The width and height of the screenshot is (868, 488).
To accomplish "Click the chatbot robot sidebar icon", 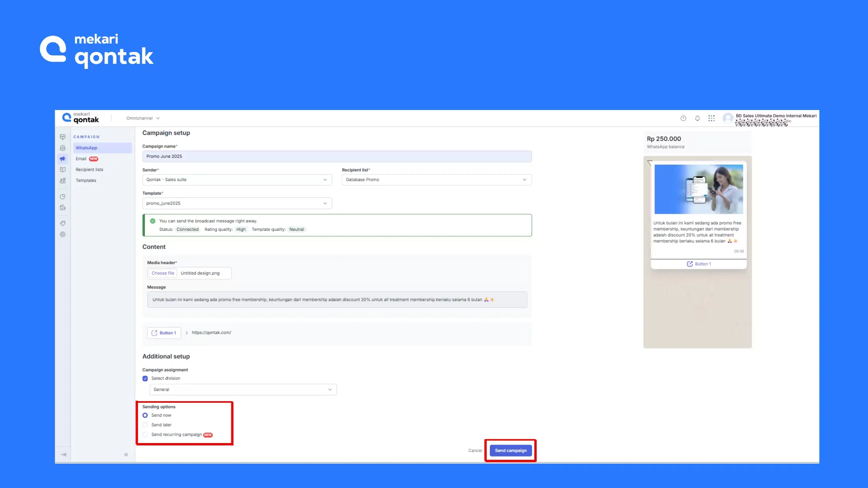I will pyautogui.click(x=63, y=180).
